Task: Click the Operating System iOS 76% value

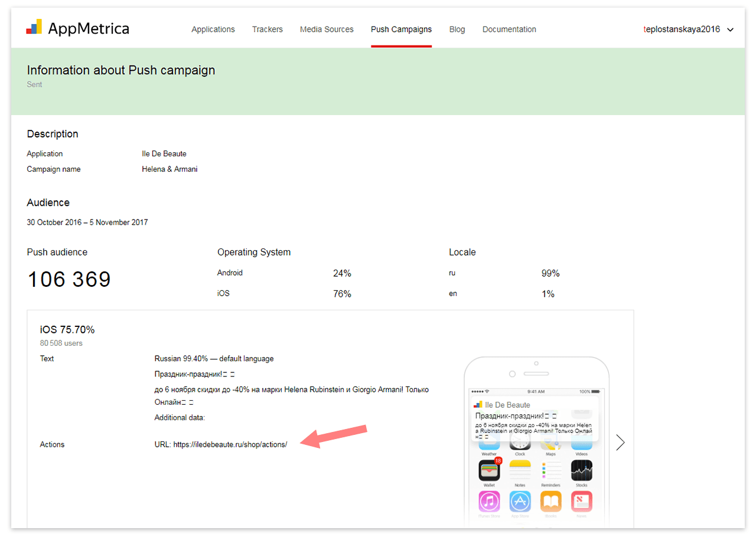Action: point(342,294)
